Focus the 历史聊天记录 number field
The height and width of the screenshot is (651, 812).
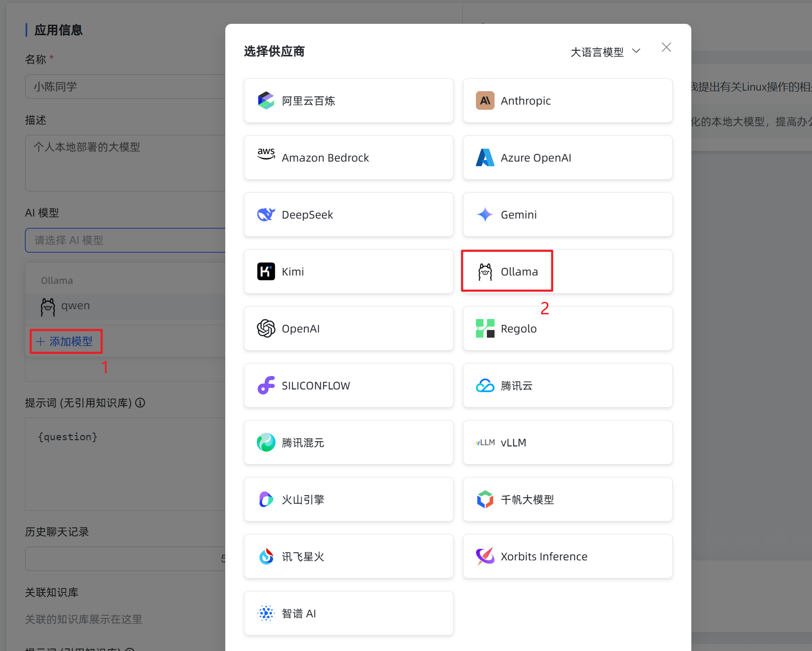tap(125, 559)
